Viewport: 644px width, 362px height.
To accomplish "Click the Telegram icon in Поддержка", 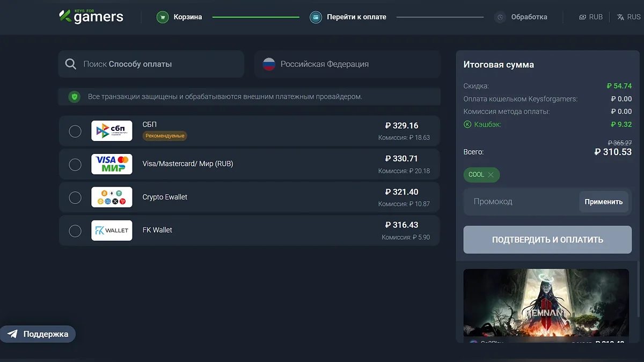I will [13, 334].
